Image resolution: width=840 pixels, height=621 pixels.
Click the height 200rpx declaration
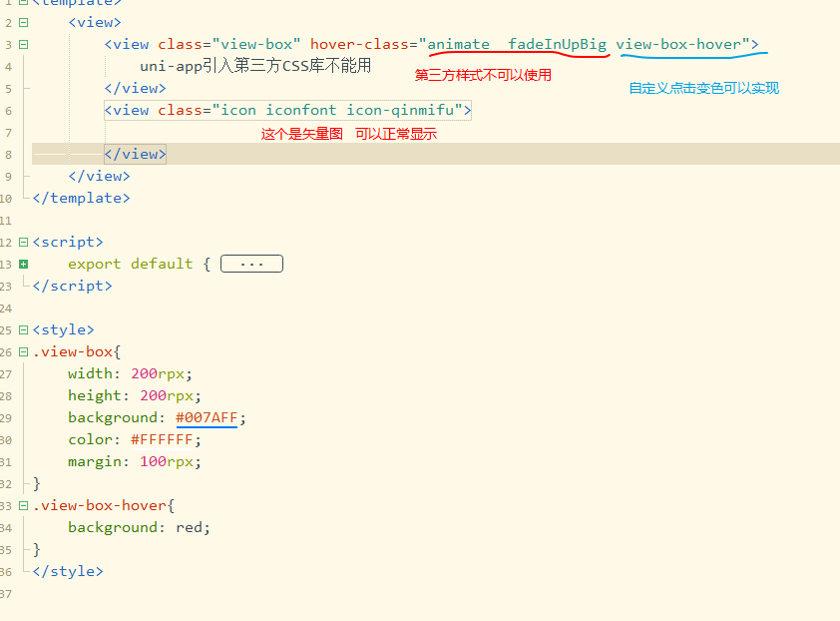coord(135,395)
